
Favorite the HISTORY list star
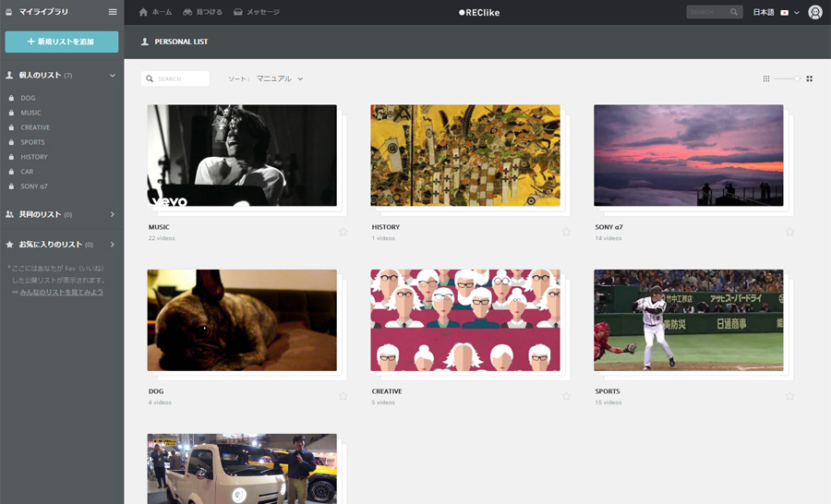tap(567, 232)
